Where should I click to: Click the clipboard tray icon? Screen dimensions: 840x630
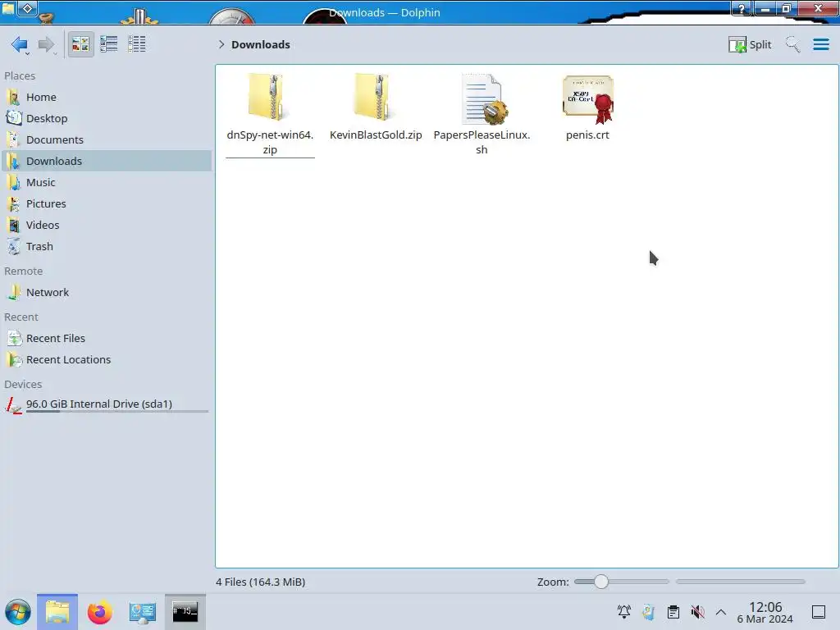(x=673, y=612)
